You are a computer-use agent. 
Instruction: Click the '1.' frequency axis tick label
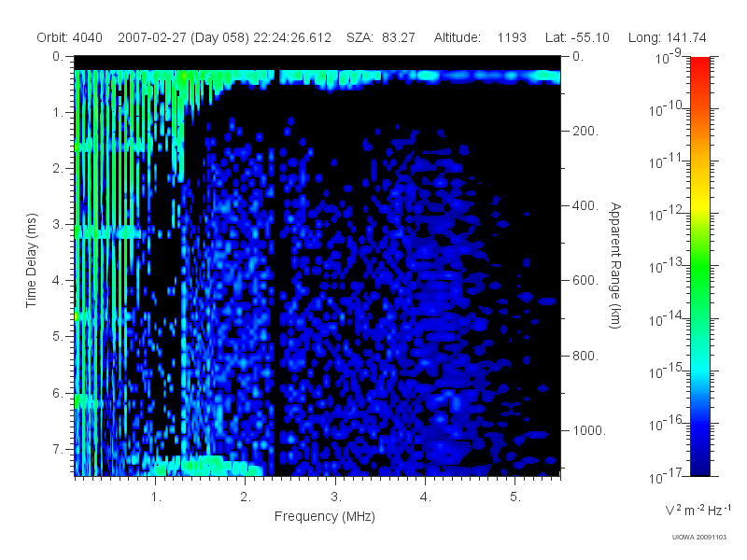[156, 497]
